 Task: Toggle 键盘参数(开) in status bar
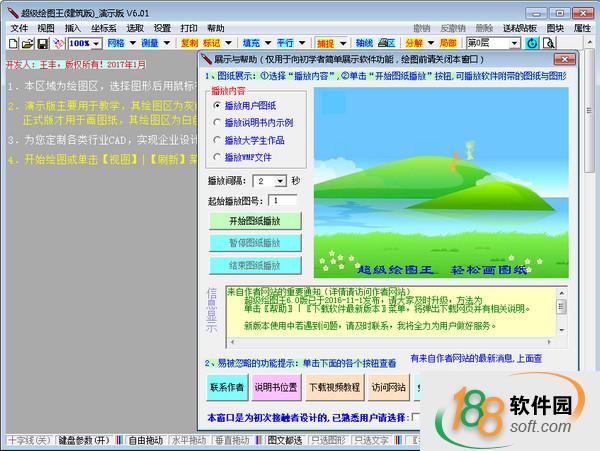point(84,440)
